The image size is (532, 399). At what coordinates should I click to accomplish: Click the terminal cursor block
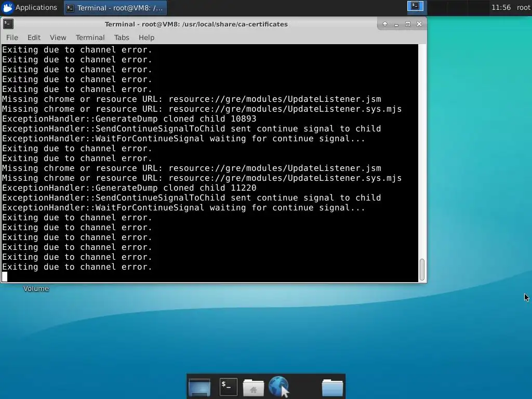5,277
